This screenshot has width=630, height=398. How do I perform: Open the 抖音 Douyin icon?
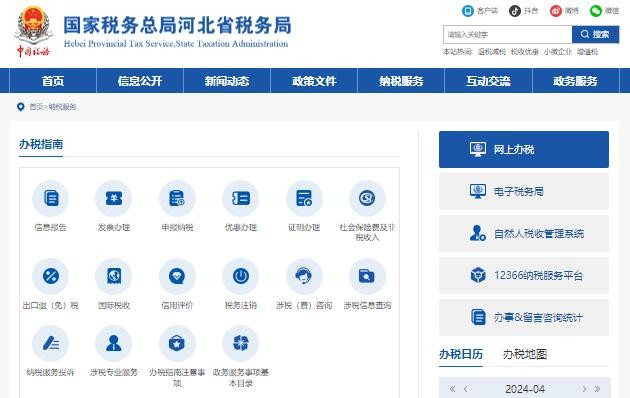[515, 11]
